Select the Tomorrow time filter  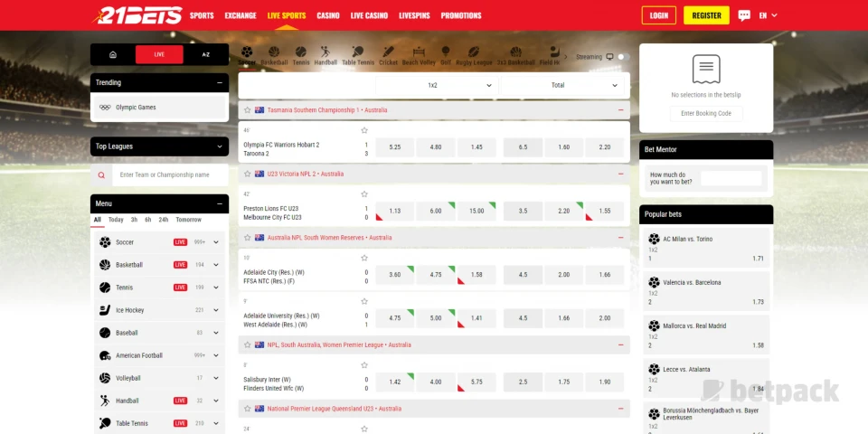coord(189,220)
